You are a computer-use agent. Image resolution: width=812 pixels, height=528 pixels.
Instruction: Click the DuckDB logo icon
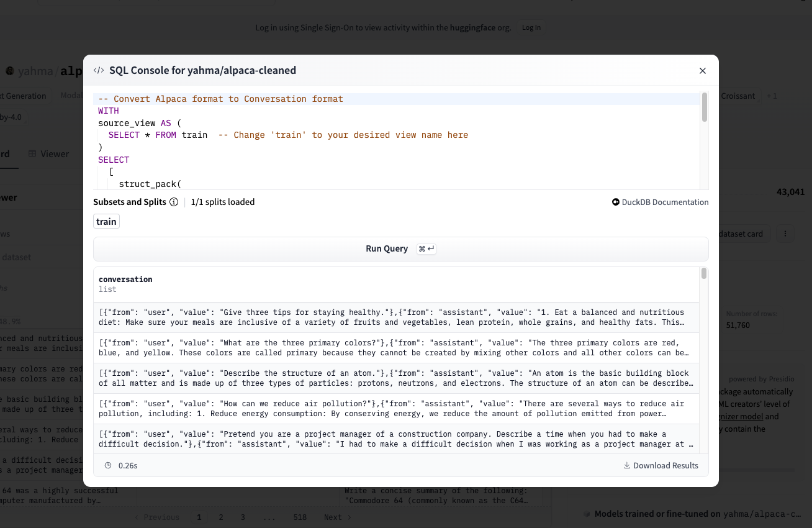(x=616, y=202)
